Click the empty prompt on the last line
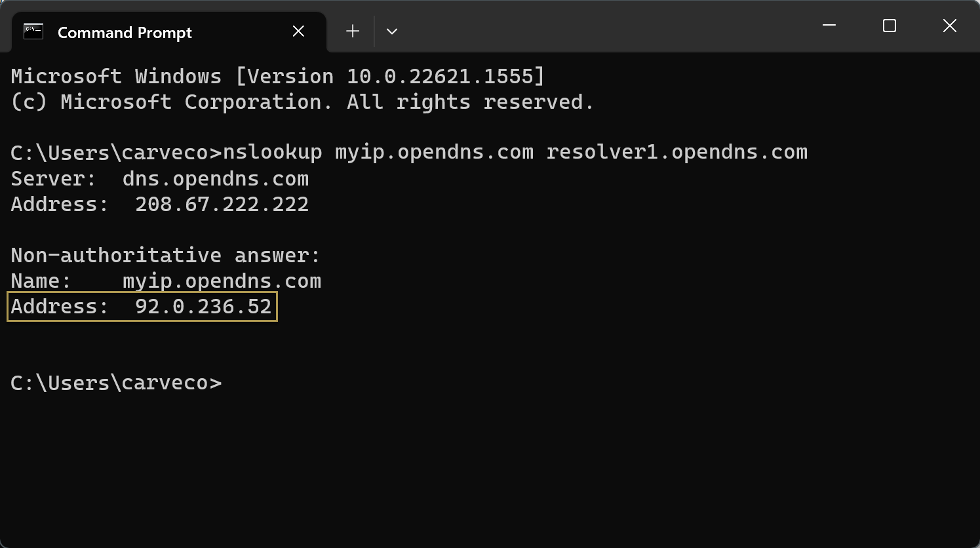Image resolution: width=980 pixels, height=548 pixels. (116, 383)
